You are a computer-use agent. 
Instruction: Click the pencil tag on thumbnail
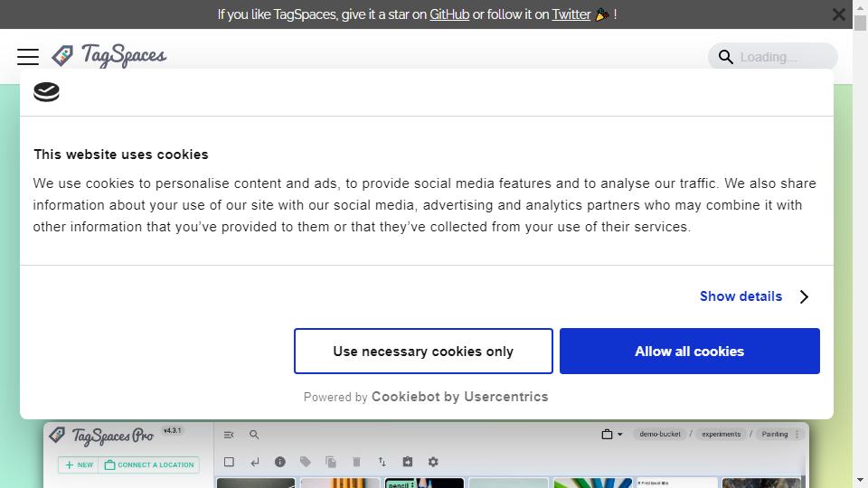[401, 484]
